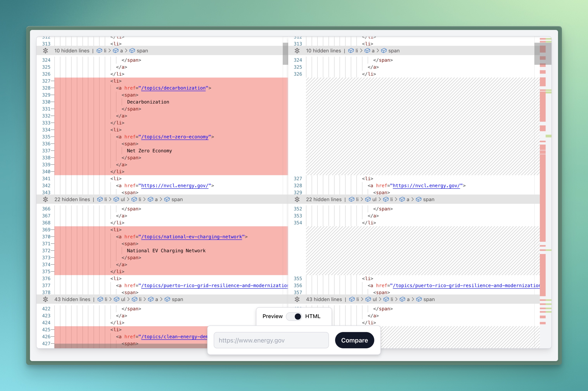Click ul breadcrumb cube icon in left 22-lines bar
588x391 pixels.
tap(116, 199)
